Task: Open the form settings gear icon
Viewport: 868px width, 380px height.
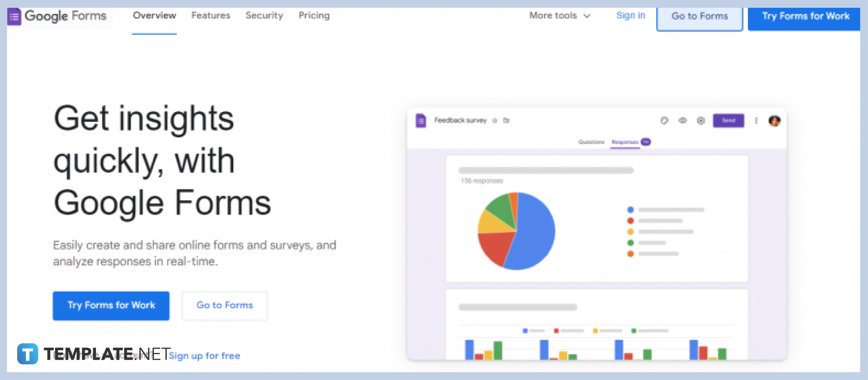Action: coord(701,120)
